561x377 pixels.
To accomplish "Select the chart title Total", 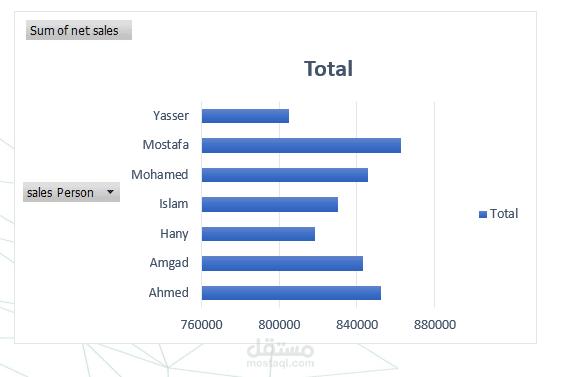I will point(328,68).
